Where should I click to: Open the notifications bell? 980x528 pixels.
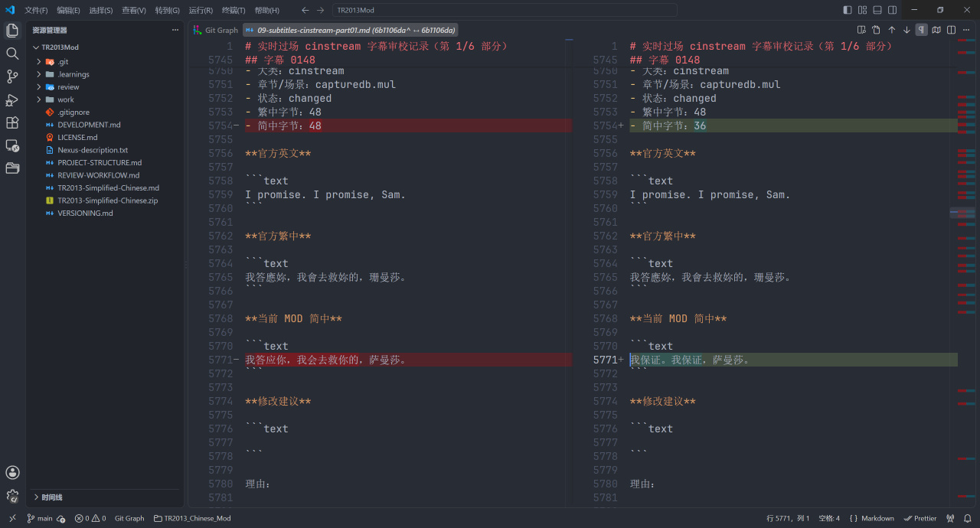967,518
